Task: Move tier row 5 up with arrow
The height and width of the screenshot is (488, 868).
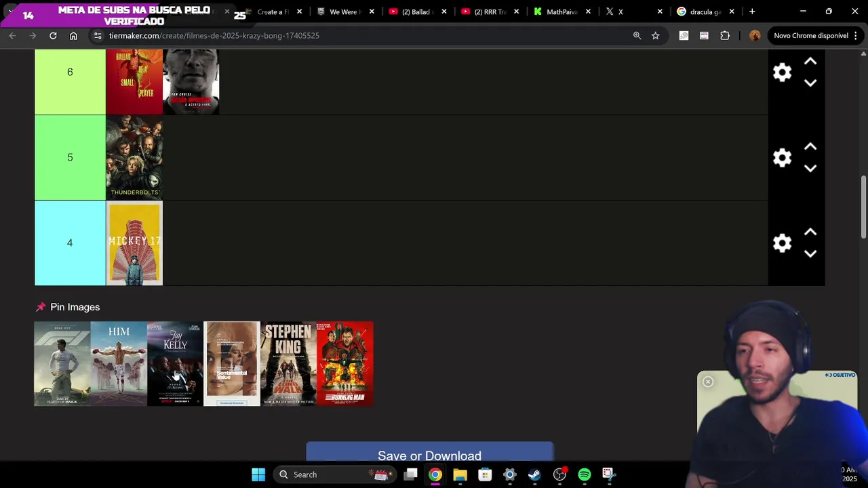Action: point(810,147)
